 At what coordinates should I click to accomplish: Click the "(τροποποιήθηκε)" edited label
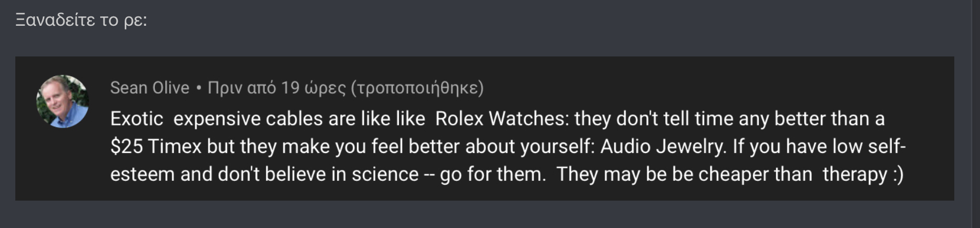(x=417, y=88)
